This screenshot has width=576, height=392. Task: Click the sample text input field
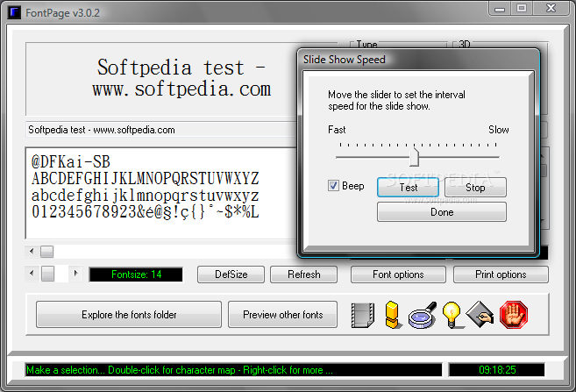pyautogui.click(x=161, y=130)
